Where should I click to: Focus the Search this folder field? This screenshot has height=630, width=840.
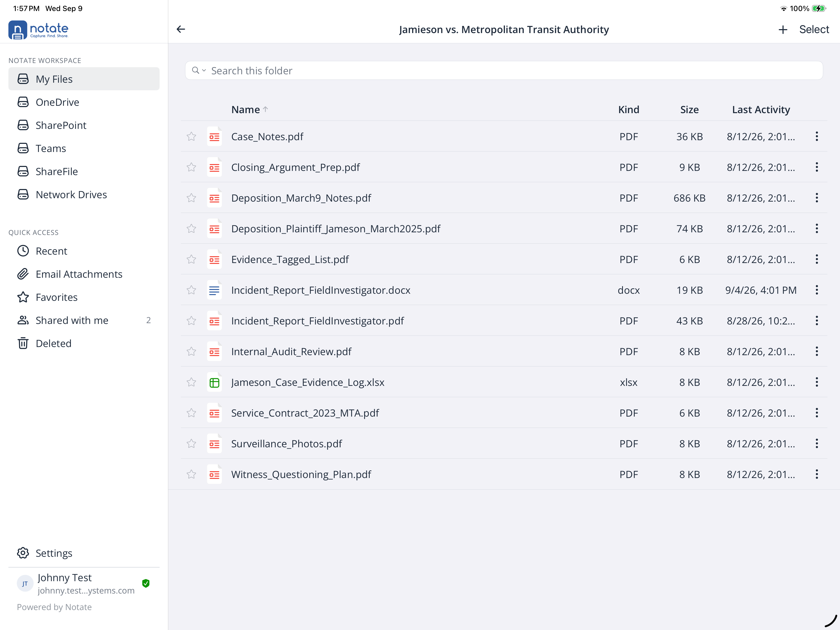tap(504, 70)
